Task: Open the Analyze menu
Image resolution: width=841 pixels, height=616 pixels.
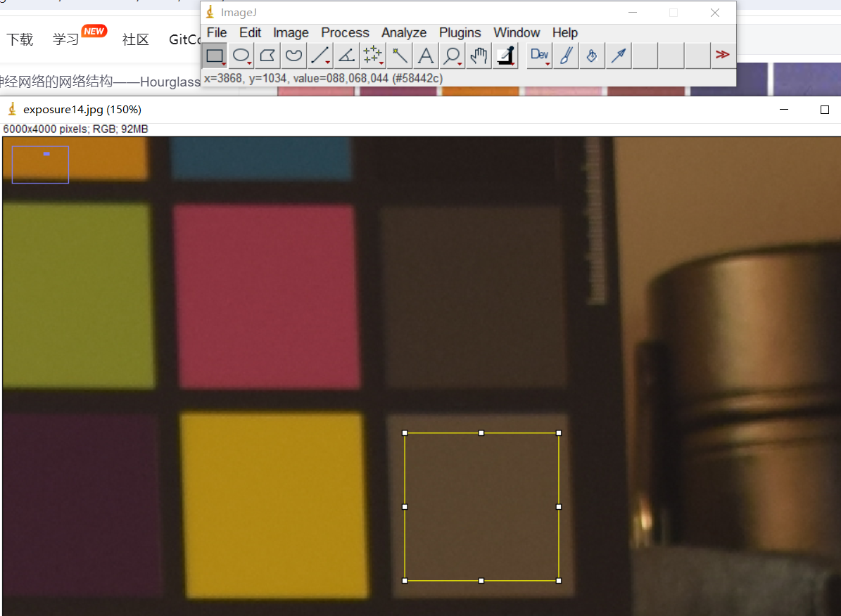Action: (x=404, y=32)
